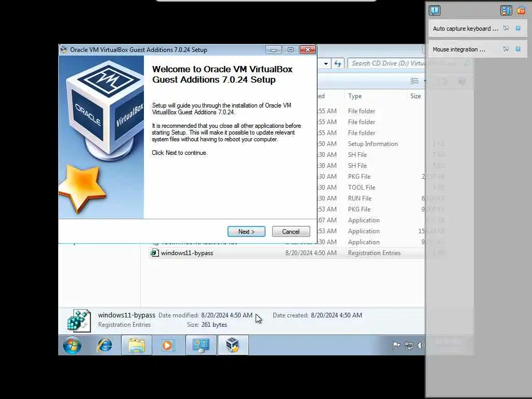Image resolution: width=532 pixels, height=399 pixels.
Task: Dismiss the Auto capture keyboard notification
Action: point(518,29)
